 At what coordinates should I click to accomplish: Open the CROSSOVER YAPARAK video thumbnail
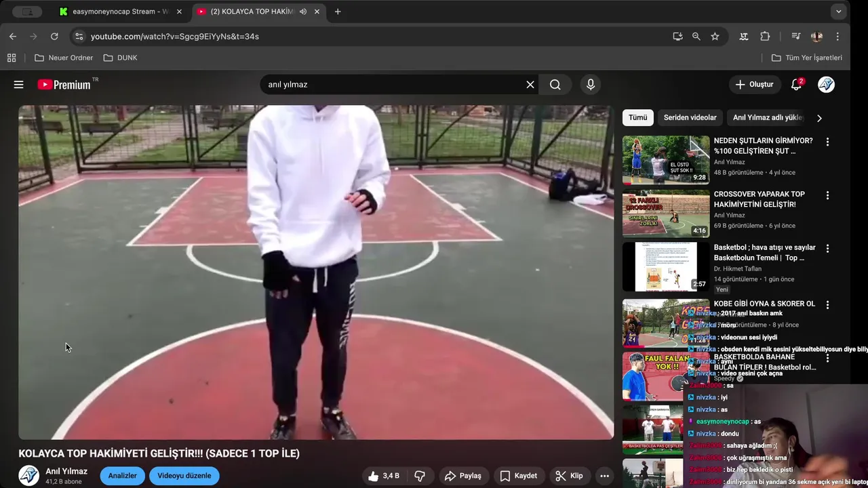(666, 213)
